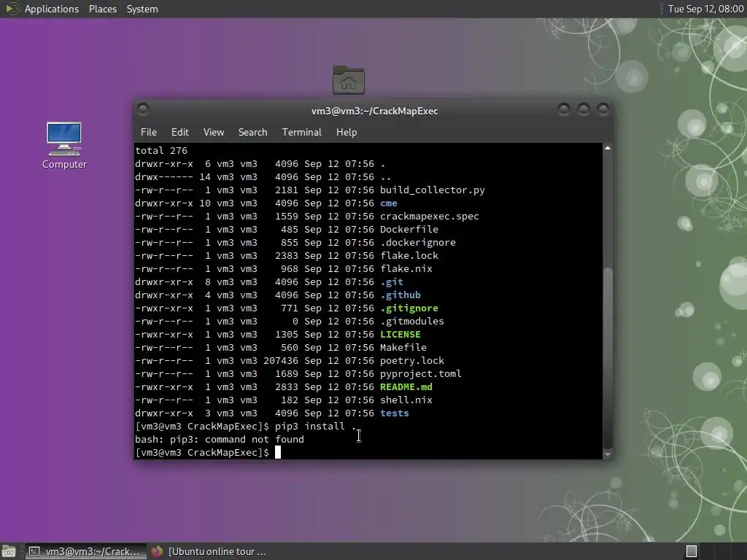Open the System menu
The image size is (747, 560).
click(142, 9)
